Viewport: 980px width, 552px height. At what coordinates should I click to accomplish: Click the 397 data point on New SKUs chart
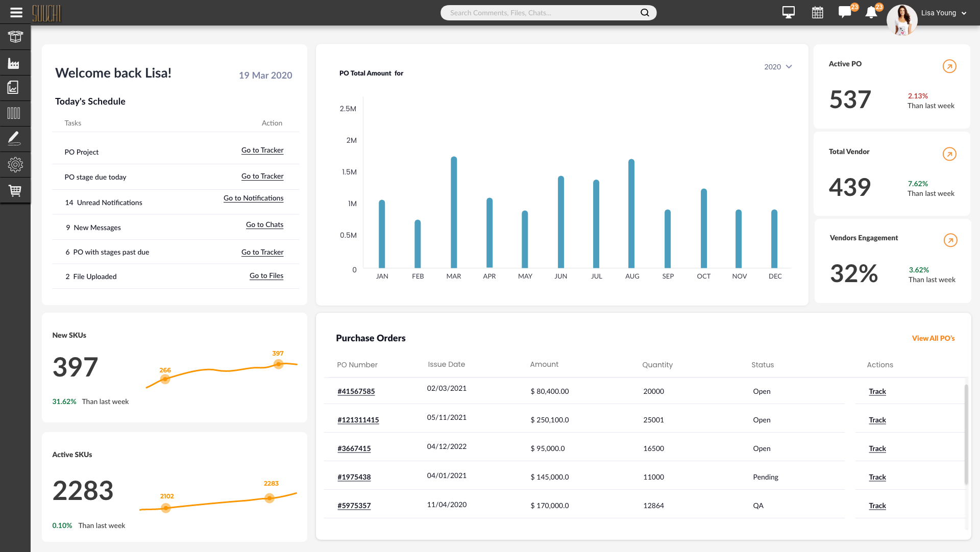278,364
